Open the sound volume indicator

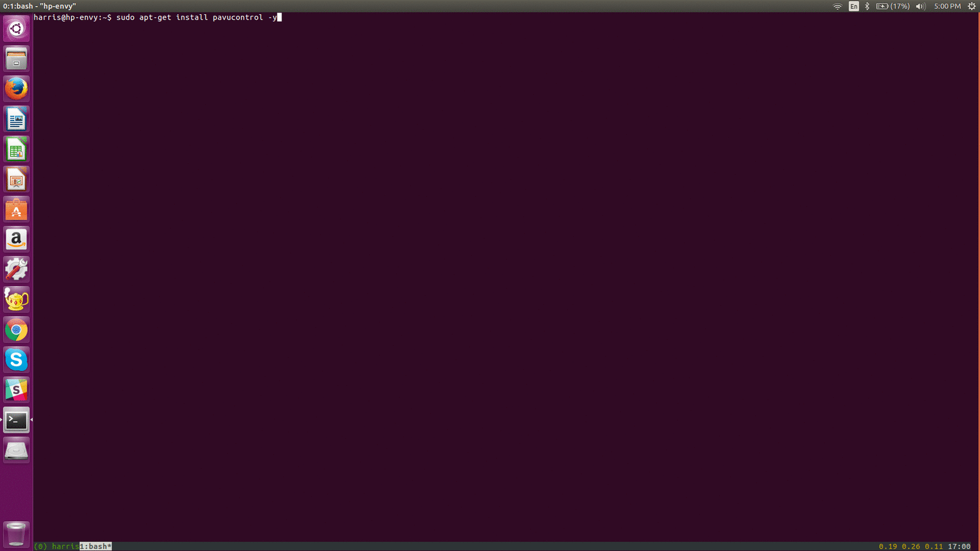[x=920, y=6]
